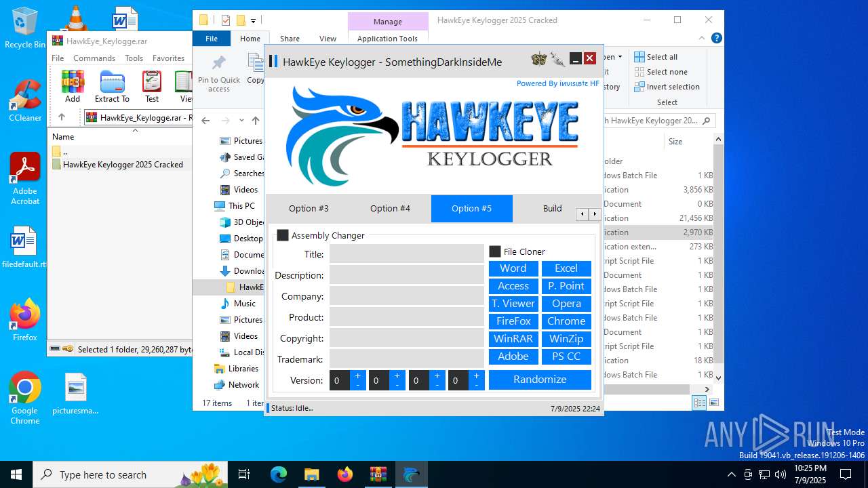Click Select all in Explorer ribbon
This screenshot has width=868, height=488.
656,57
